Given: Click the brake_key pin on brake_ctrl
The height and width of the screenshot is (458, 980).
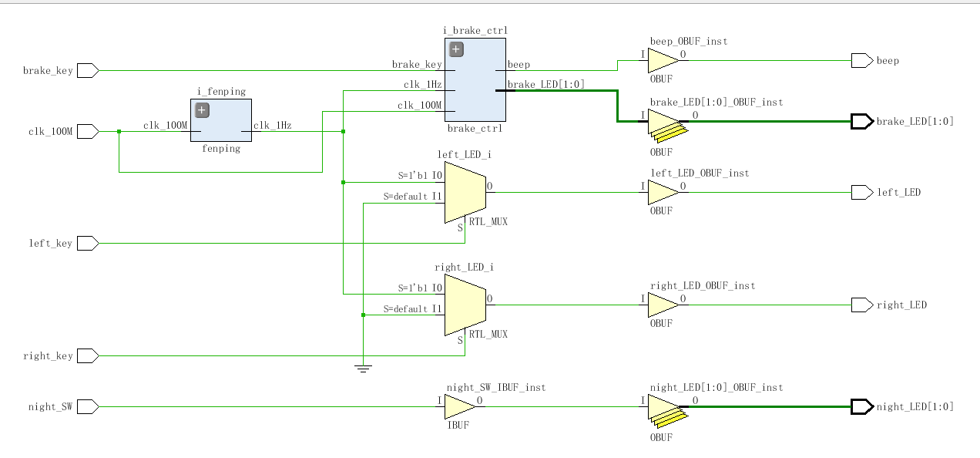Looking at the screenshot, I should [x=417, y=65].
